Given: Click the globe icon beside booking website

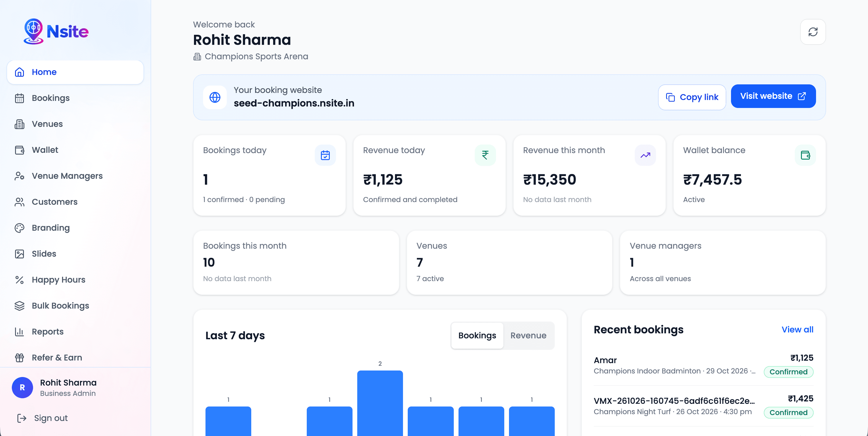Looking at the screenshot, I should click(215, 97).
